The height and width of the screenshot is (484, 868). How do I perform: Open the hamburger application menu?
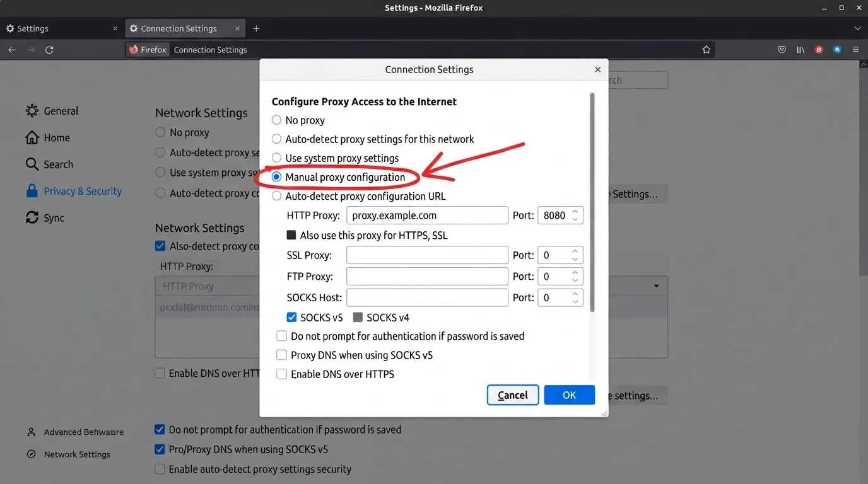856,50
